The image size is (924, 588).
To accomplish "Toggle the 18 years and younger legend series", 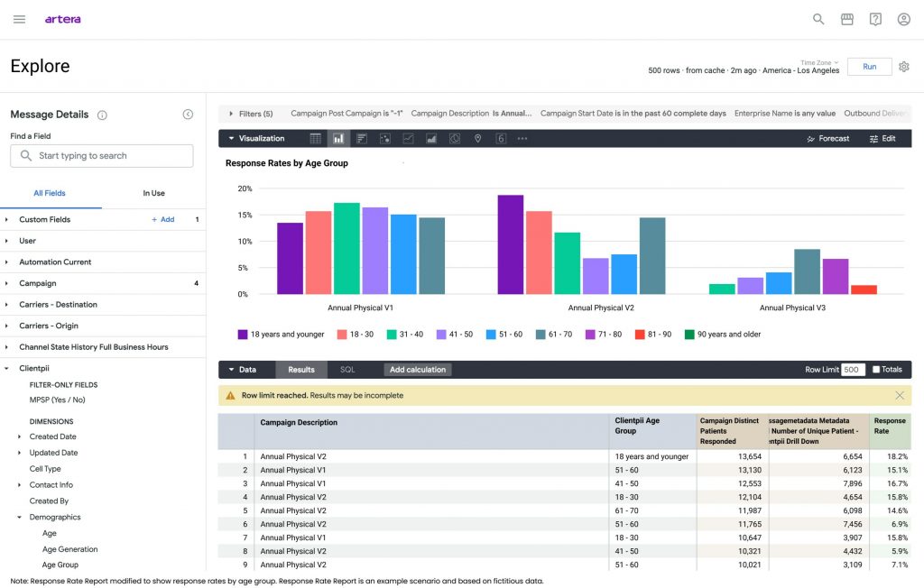I will coord(282,334).
